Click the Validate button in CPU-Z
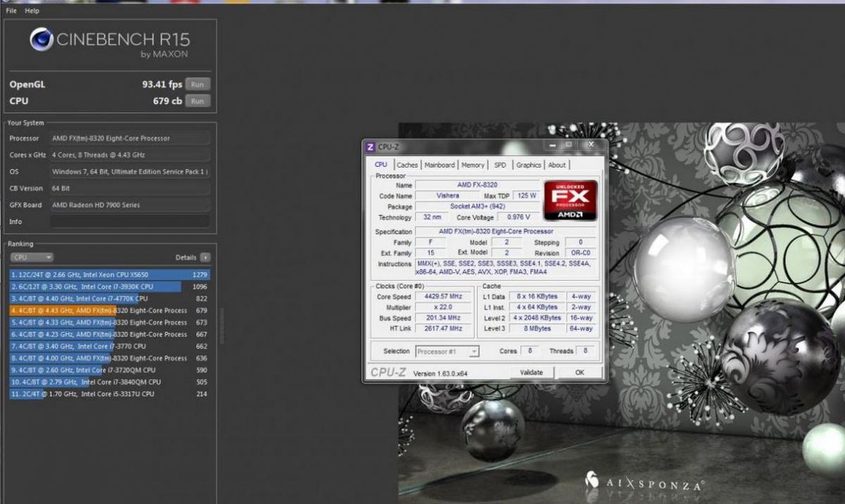The height and width of the screenshot is (504, 845). coord(531,372)
